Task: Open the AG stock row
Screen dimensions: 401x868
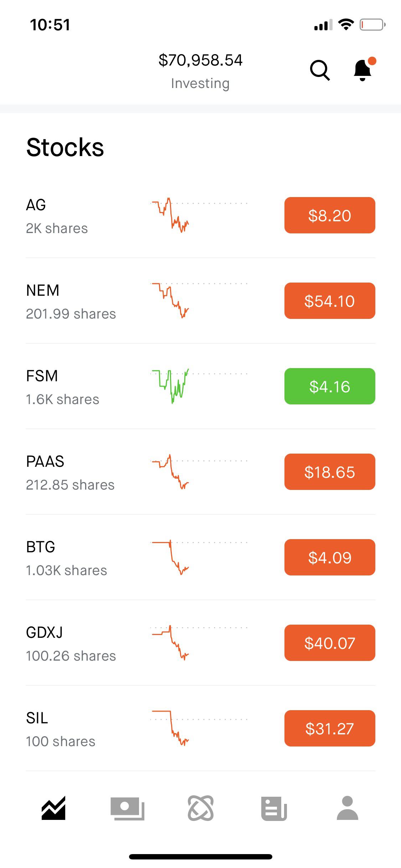Action: point(57,216)
